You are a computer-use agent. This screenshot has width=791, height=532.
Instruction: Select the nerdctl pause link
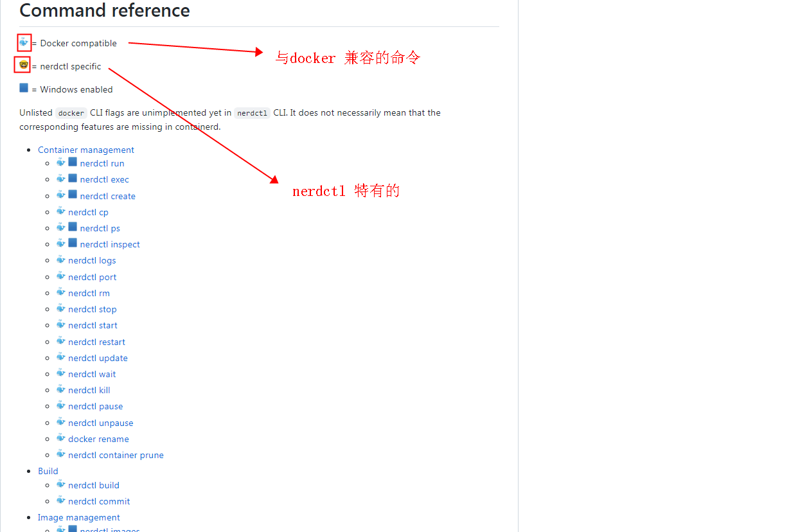94,405
